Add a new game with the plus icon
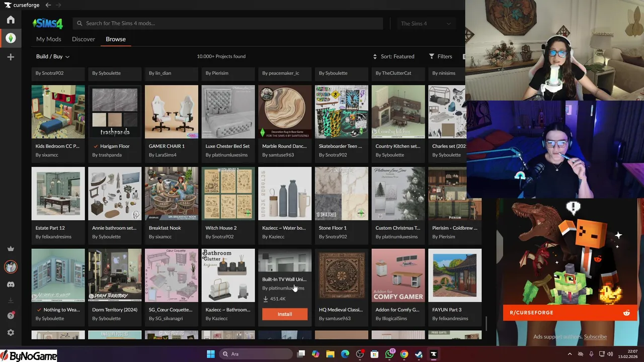 click(11, 57)
